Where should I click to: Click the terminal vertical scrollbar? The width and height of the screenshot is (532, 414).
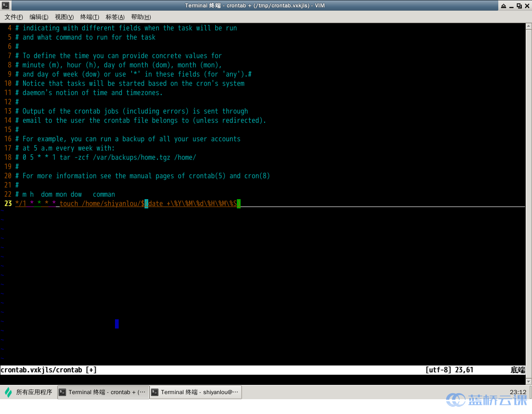[x=528, y=185]
